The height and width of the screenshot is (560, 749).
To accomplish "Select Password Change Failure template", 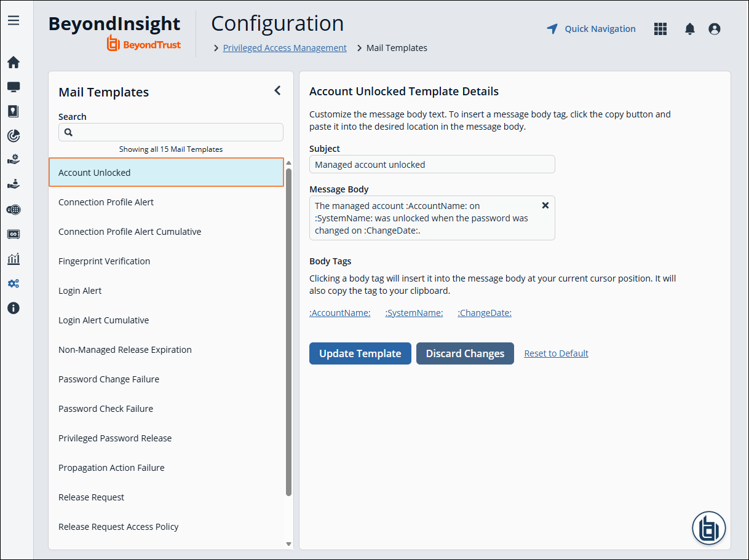I will coord(166,379).
